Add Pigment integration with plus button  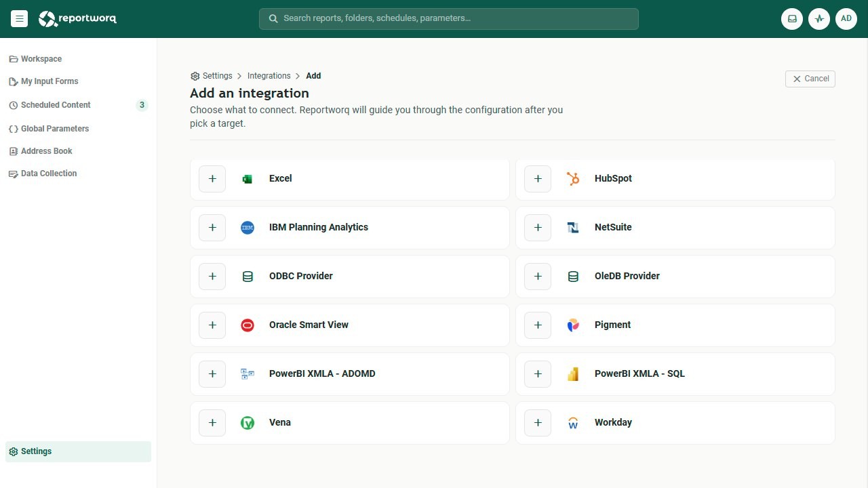click(538, 325)
